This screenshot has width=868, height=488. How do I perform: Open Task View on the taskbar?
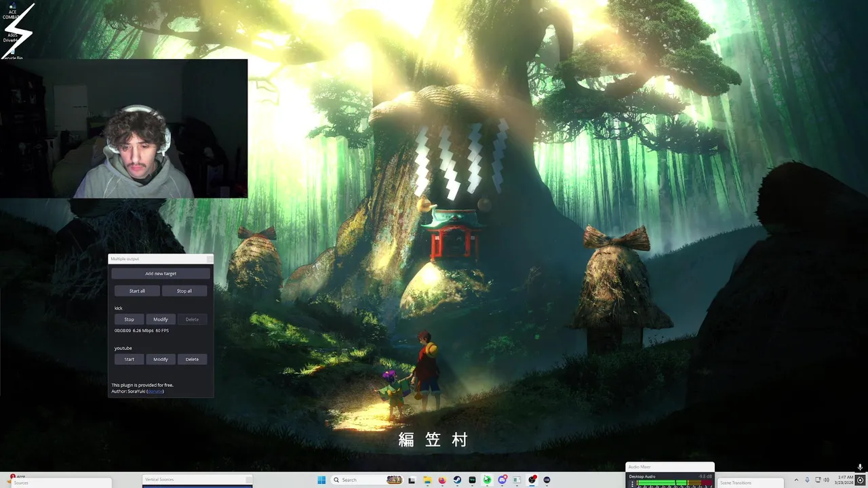pyautogui.click(x=412, y=480)
